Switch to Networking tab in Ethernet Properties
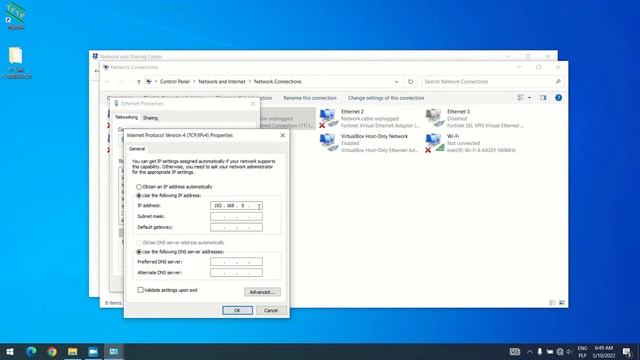640x360 pixels. 126,117
